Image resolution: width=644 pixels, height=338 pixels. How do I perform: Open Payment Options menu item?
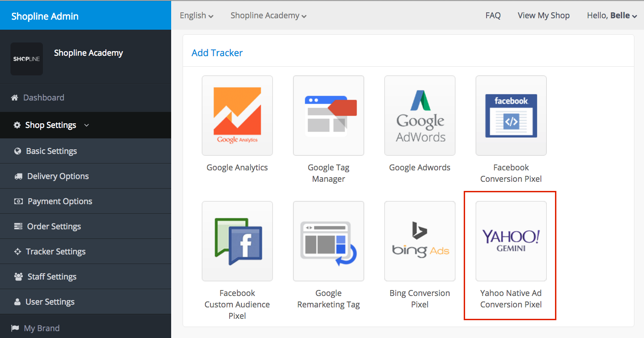pyautogui.click(x=85, y=201)
